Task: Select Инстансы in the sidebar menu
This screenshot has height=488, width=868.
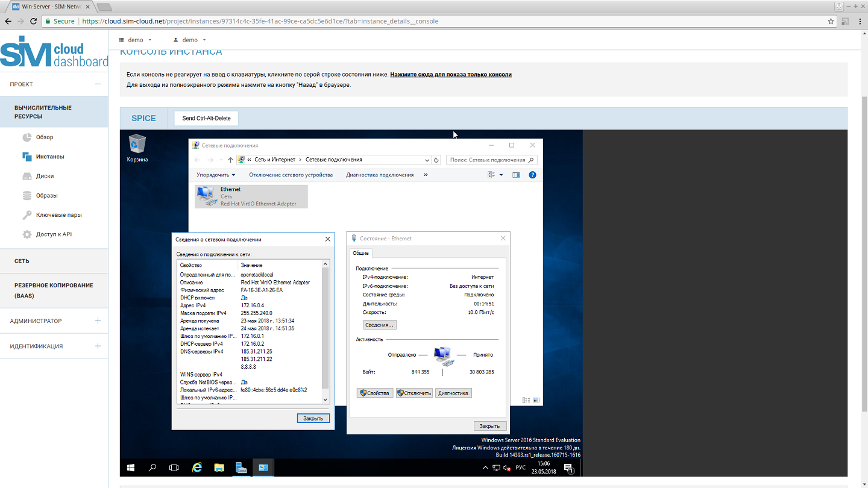Action: pyautogui.click(x=50, y=157)
